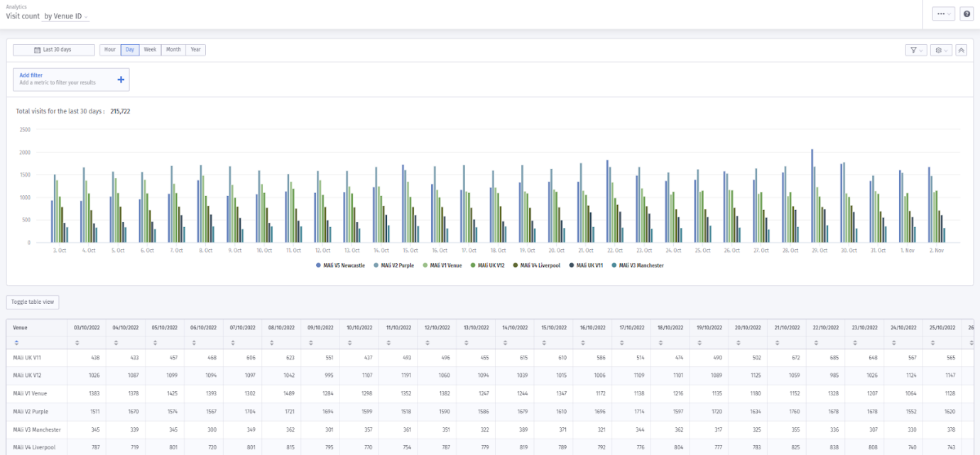Click Toggle table view button
Image resolution: width=980 pixels, height=455 pixels.
(33, 302)
